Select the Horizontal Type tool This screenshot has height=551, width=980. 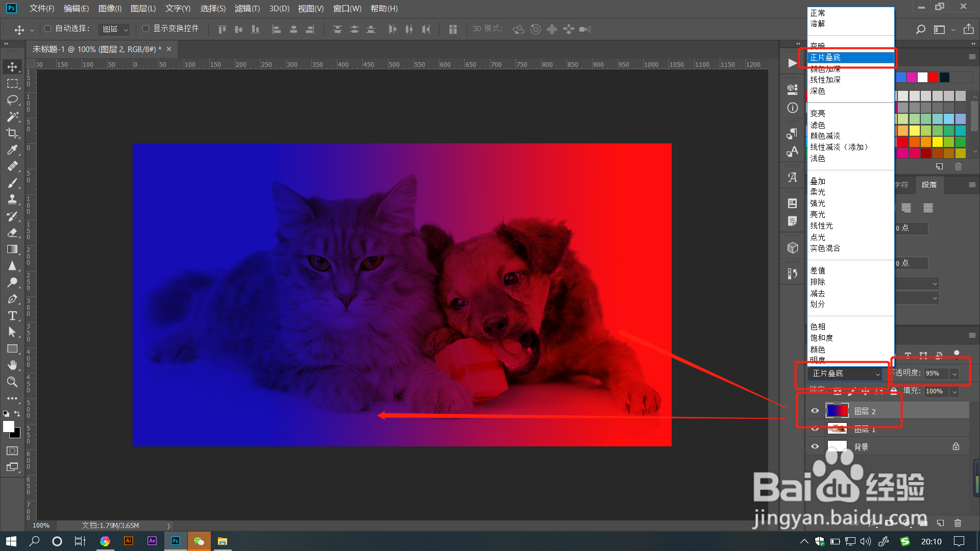(x=12, y=316)
